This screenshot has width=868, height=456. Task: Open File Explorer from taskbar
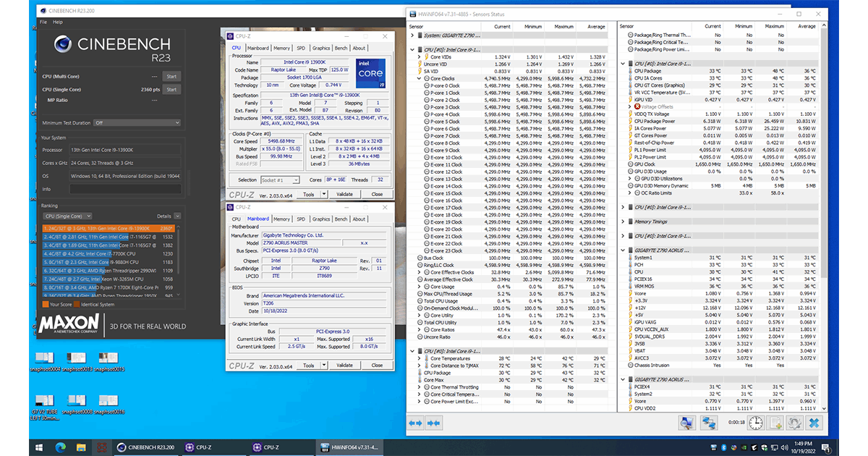pos(81,447)
